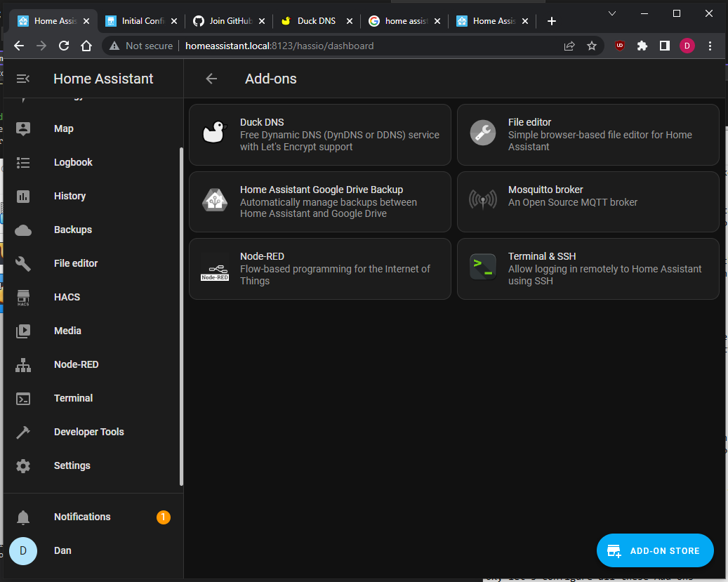Open a new browser tab

tap(552, 21)
